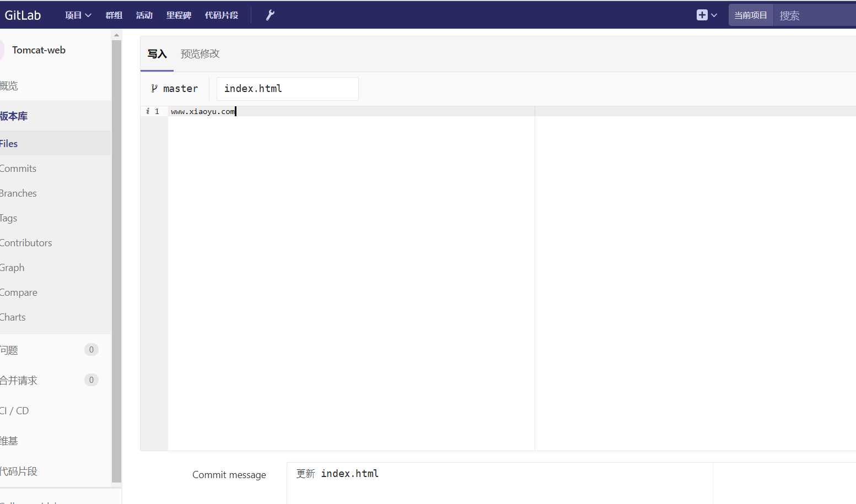Open the 里程碑 menu item
Viewport: 856px width, 504px height.
coord(179,15)
